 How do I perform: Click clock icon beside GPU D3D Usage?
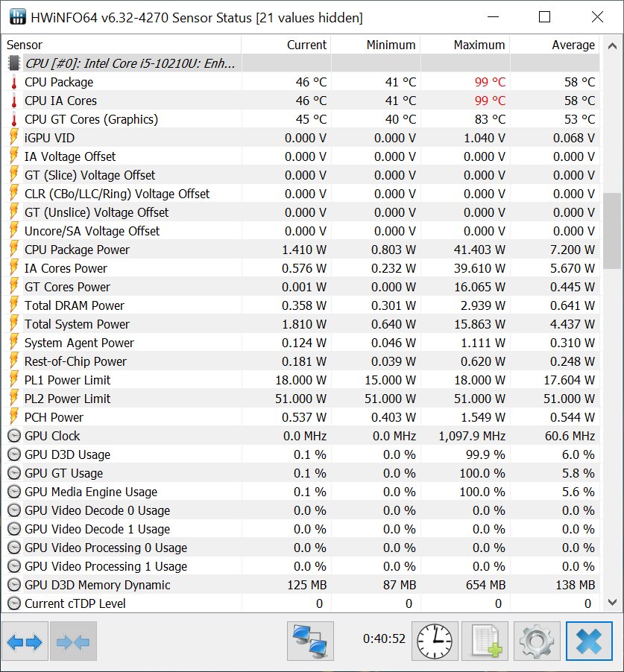coord(14,454)
